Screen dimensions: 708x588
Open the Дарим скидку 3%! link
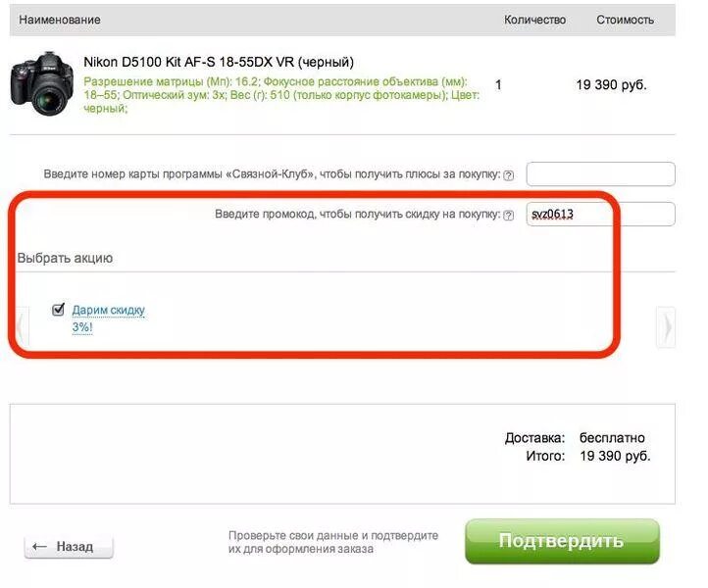pos(109,318)
